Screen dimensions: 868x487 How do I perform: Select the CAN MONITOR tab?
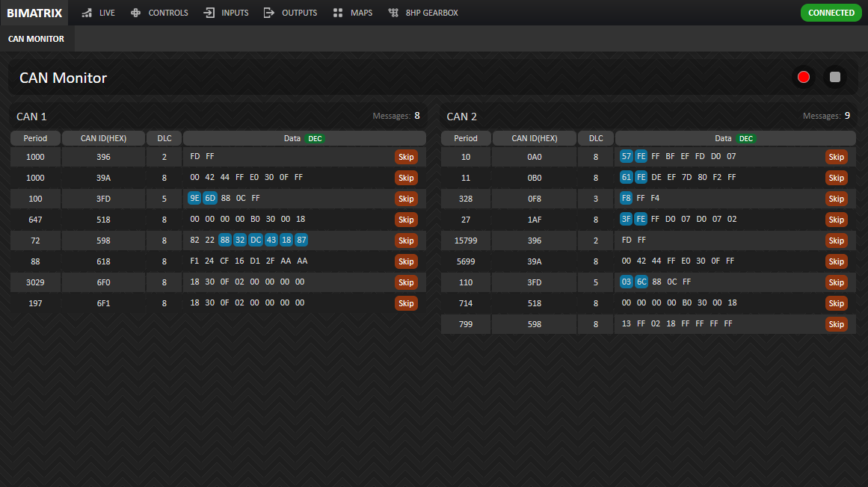point(37,39)
